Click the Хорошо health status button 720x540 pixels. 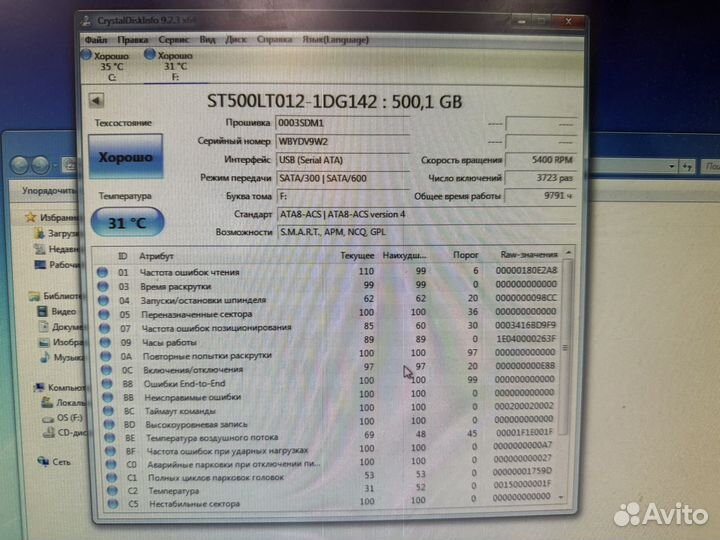click(126, 157)
